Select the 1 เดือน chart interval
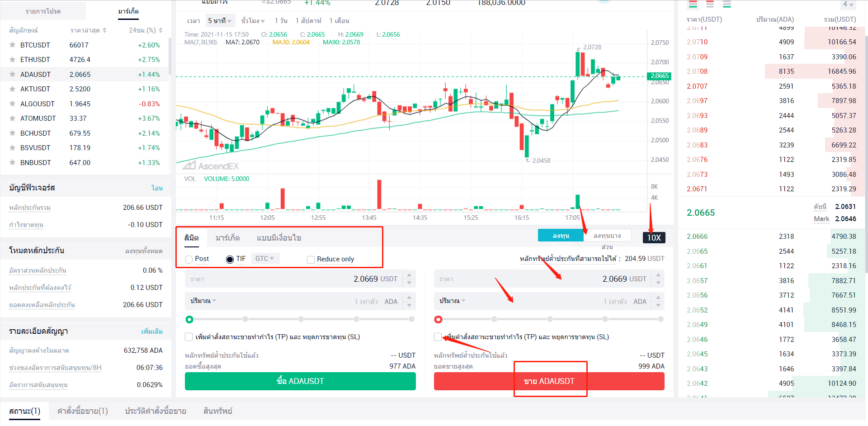Viewport: 868px width, 426px height. coord(339,21)
